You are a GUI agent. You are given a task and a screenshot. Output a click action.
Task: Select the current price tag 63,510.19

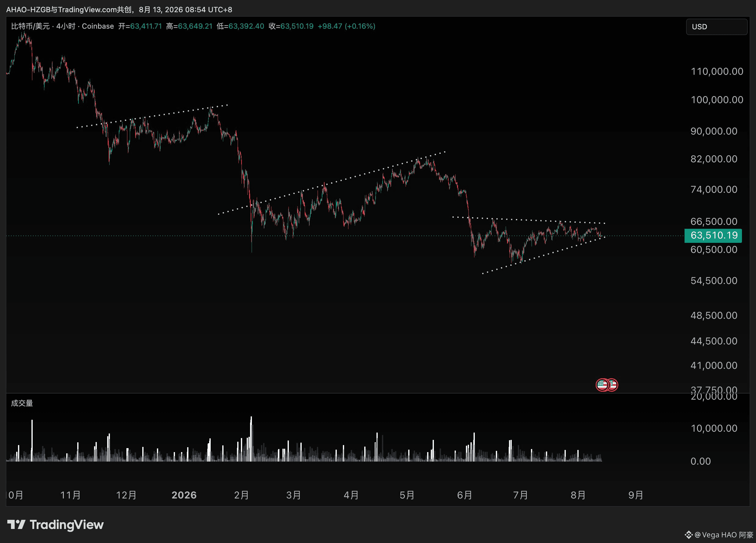[713, 236]
